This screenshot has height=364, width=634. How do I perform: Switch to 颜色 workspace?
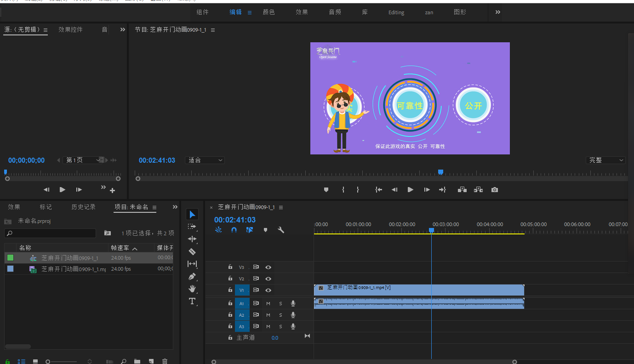click(x=268, y=12)
